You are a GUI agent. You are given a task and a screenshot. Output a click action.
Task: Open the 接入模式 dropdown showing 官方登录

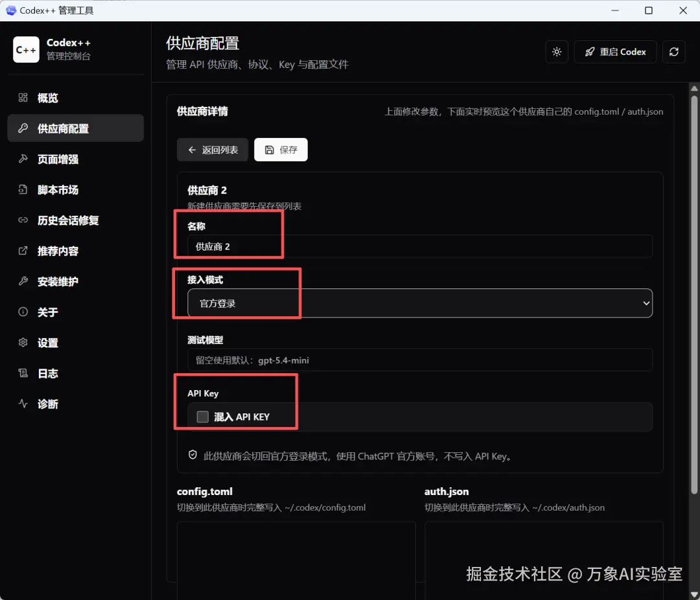[419, 303]
